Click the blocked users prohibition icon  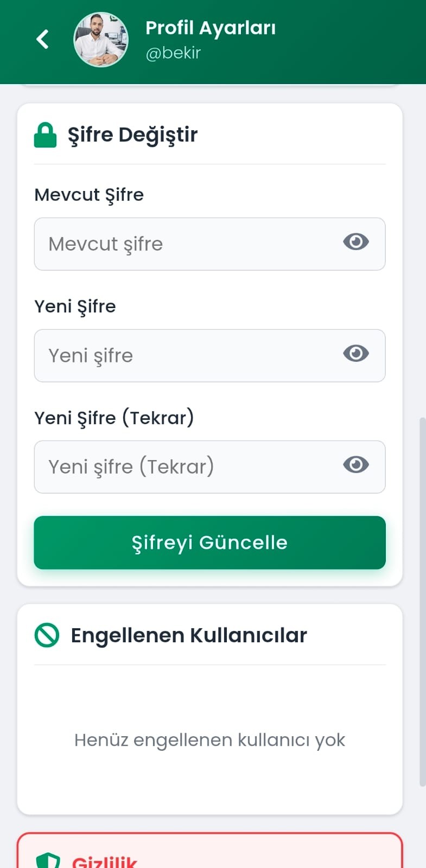click(47, 635)
